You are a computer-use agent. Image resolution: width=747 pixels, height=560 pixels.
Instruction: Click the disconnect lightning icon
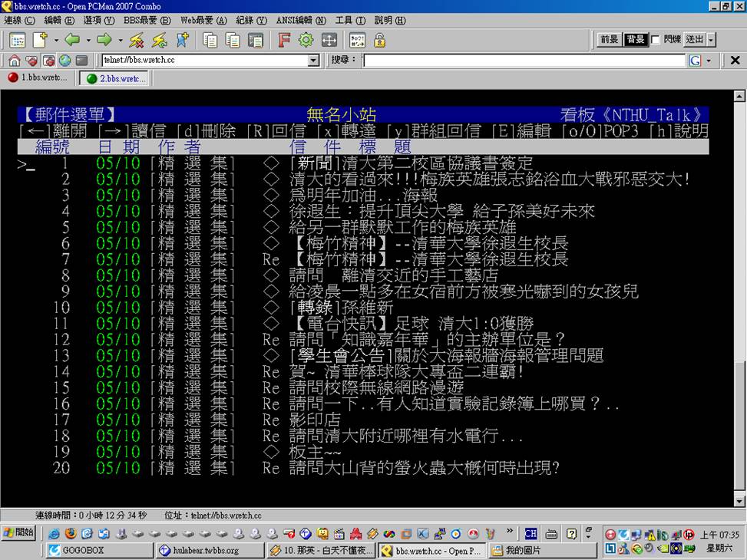tap(137, 40)
